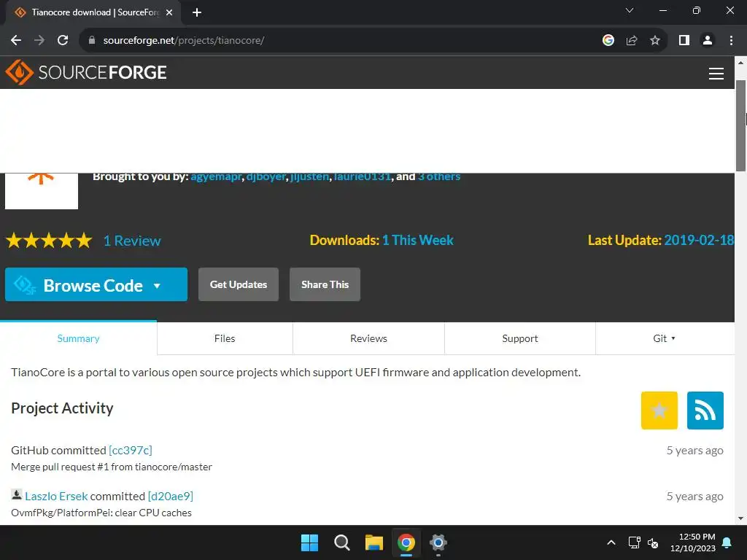This screenshot has width=747, height=560.
Task: Expand the Git tab dropdown
Action: (664, 338)
